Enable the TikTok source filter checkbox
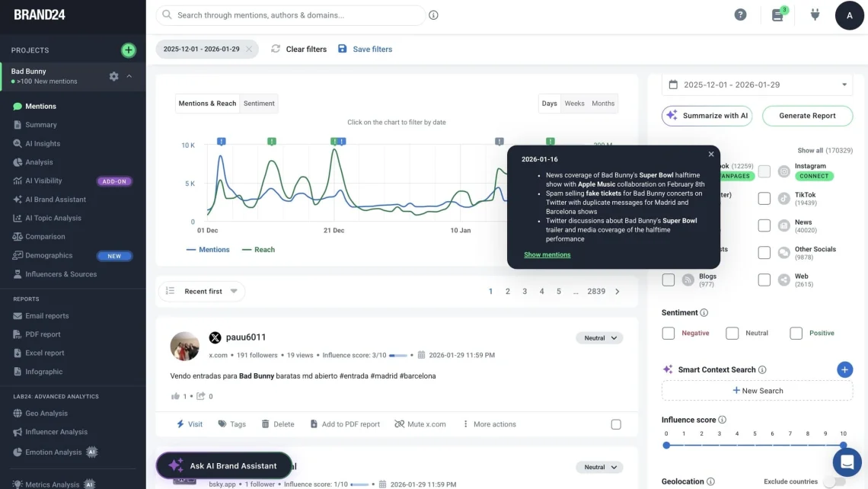Screen dimensions: 868x489 [764, 198]
